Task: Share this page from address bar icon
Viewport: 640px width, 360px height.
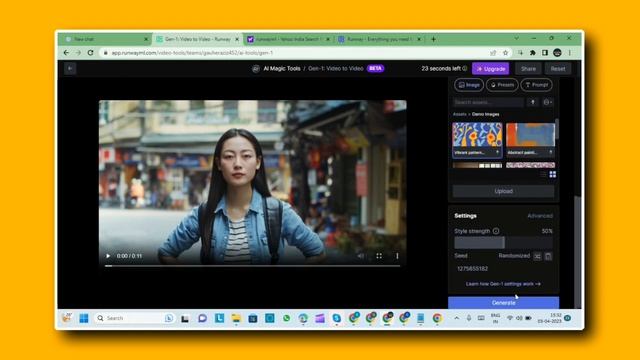Action: coord(493,53)
